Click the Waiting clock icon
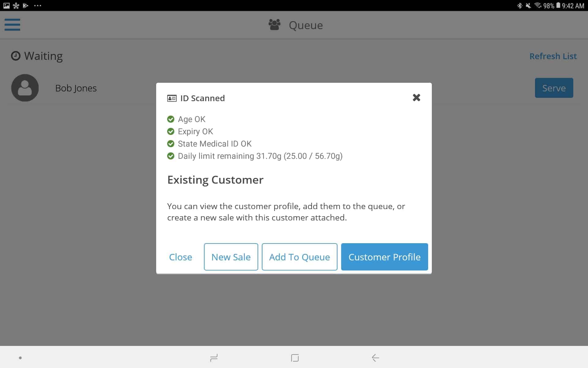 tap(16, 56)
